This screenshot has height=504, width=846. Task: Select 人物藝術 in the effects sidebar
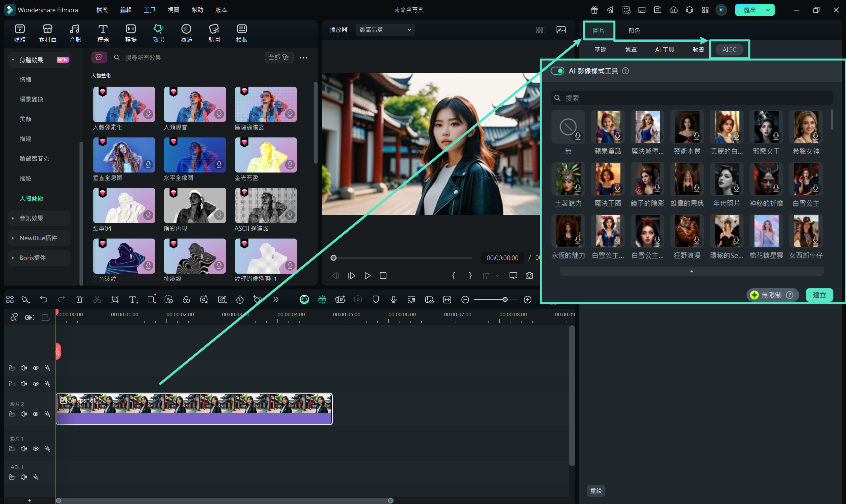point(31,198)
